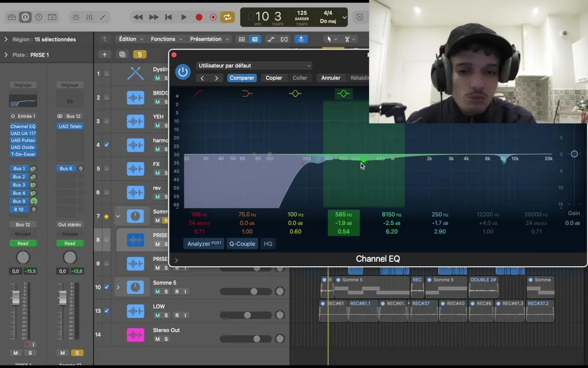This screenshot has width=588, height=368.
Task: Open the T-De-Esser insert slot
Action: tap(23, 154)
